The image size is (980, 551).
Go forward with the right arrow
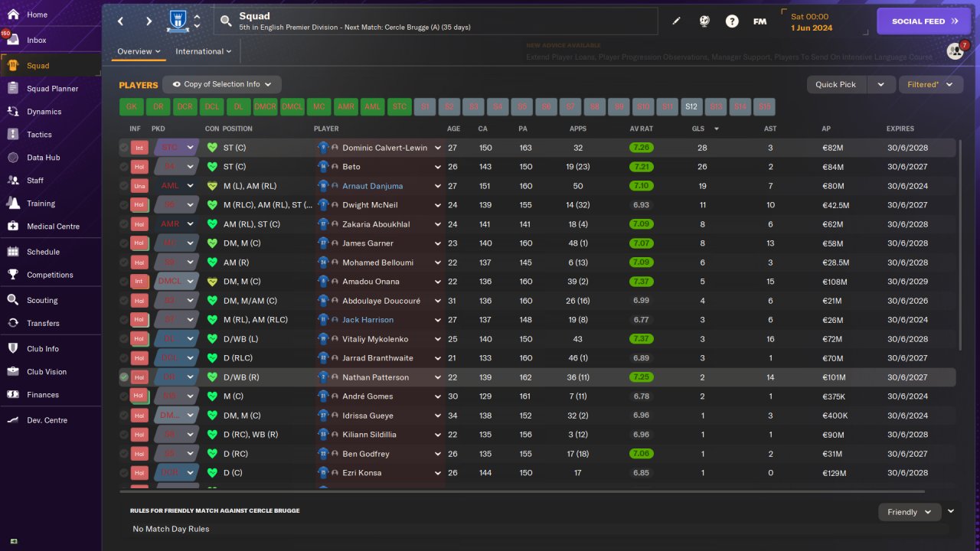pos(149,21)
